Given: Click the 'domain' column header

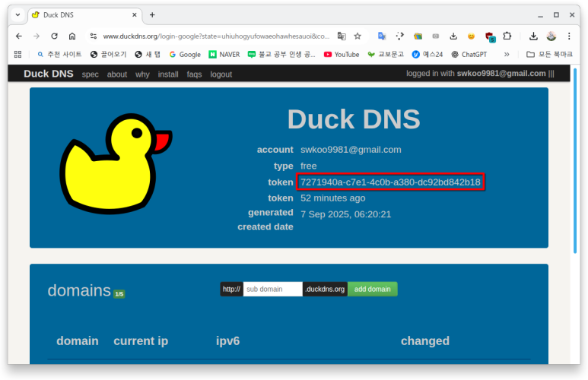Looking at the screenshot, I should point(78,340).
